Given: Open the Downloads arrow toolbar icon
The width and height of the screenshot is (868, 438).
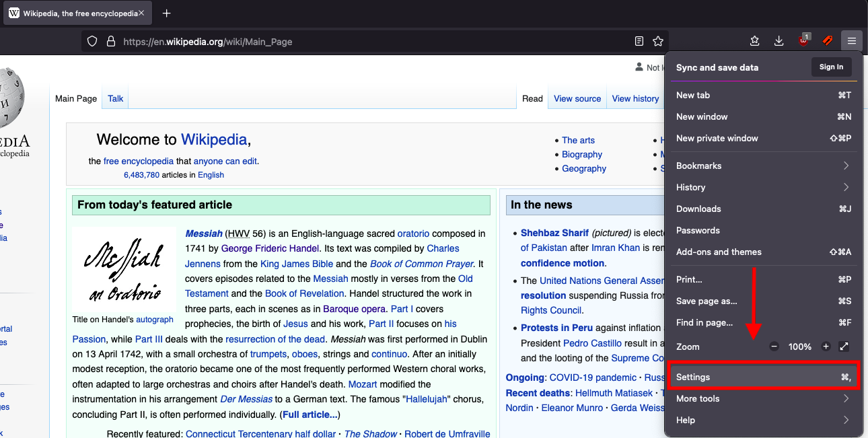Looking at the screenshot, I should 779,41.
